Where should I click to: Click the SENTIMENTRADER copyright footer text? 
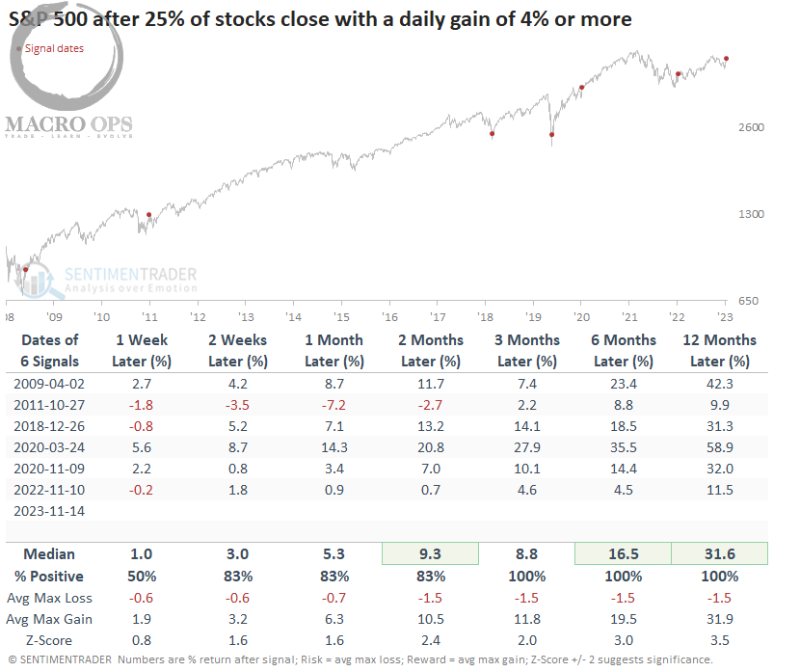60,659
